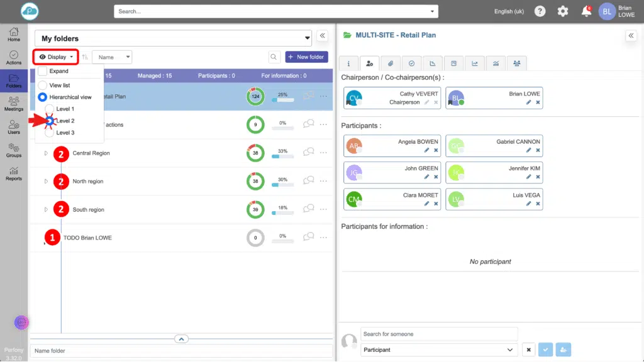This screenshot has width=644, height=362.
Task: Open the information tab
Action: pyautogui.click(x=349, y=63)
